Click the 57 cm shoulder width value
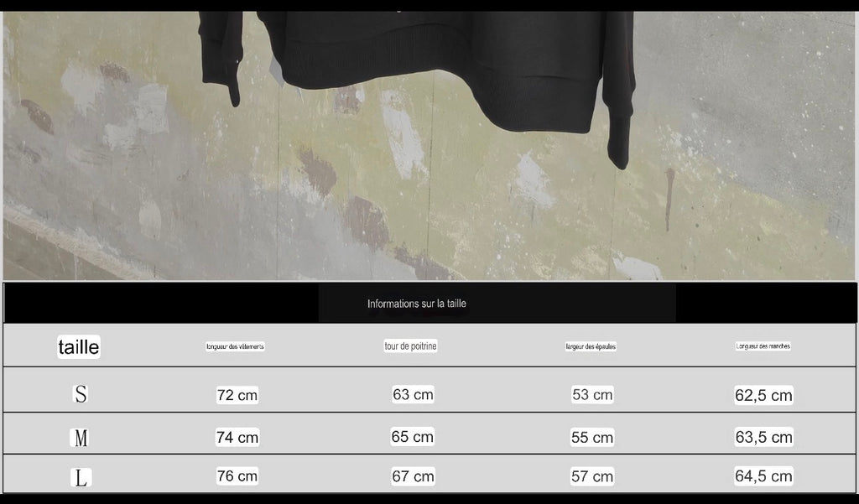This screenshot has width=859, height=504. click(x=592, y=476)
